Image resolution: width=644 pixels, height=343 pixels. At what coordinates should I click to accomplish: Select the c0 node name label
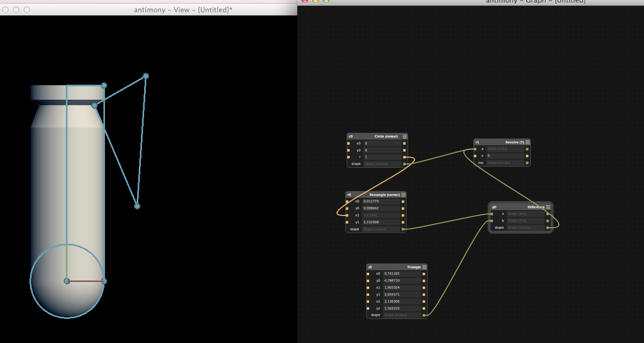[350, 137]
